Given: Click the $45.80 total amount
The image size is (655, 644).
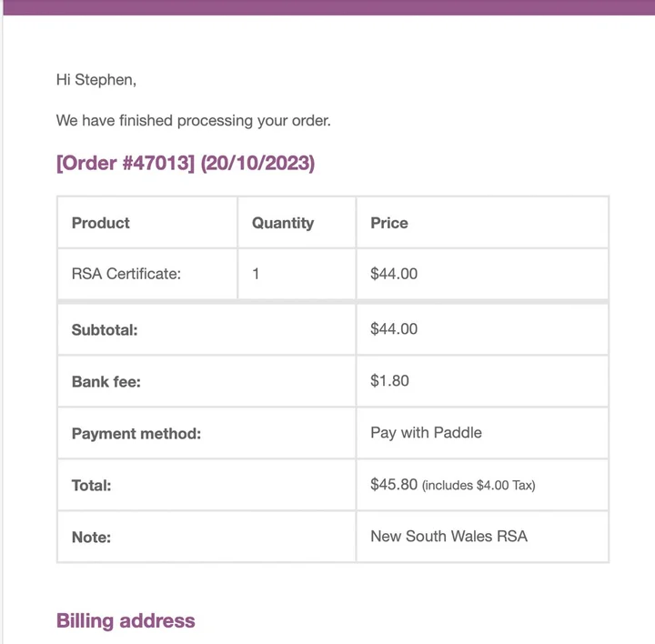Looking at the screenshot, I should [394, 485].
